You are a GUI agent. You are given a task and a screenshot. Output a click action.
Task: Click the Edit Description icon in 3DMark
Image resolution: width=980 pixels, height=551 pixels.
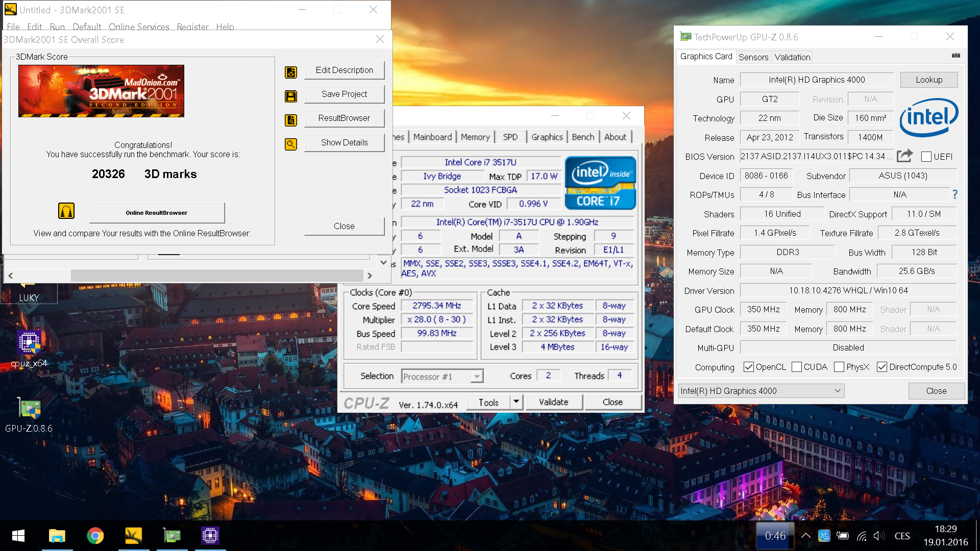tap(291, 72)
